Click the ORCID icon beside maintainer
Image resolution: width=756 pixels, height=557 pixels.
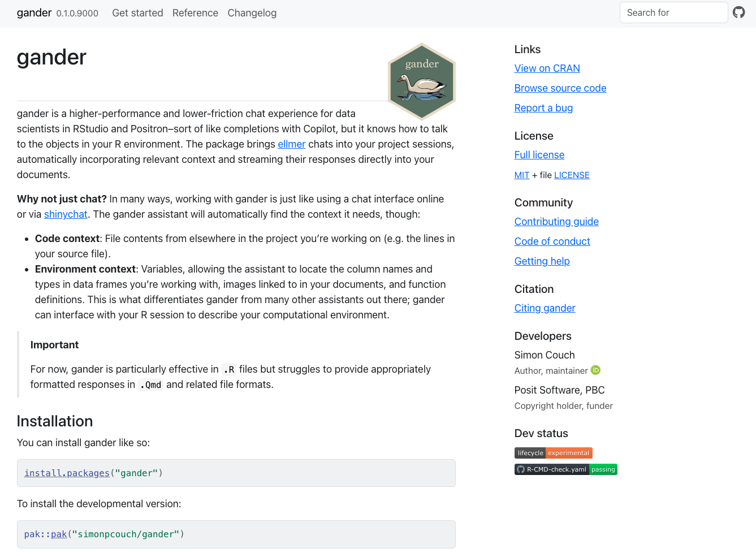coord(595,370)
